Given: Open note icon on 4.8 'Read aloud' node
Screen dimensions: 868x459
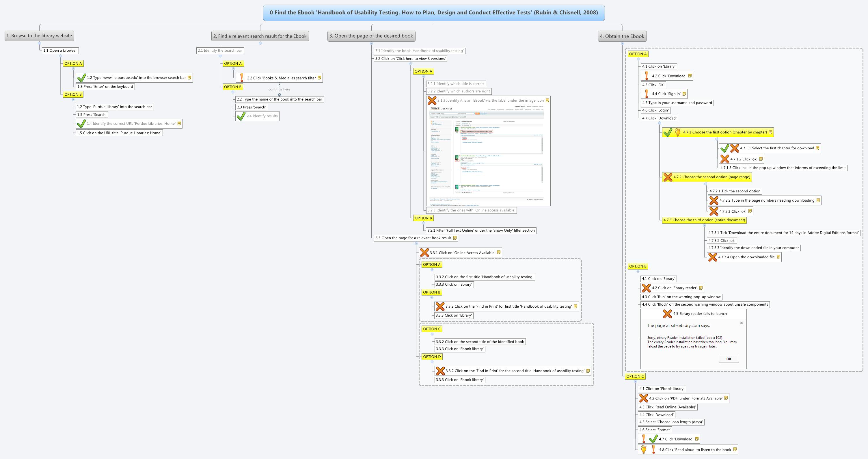Looking at the screenshot, I should click(735, 449).
